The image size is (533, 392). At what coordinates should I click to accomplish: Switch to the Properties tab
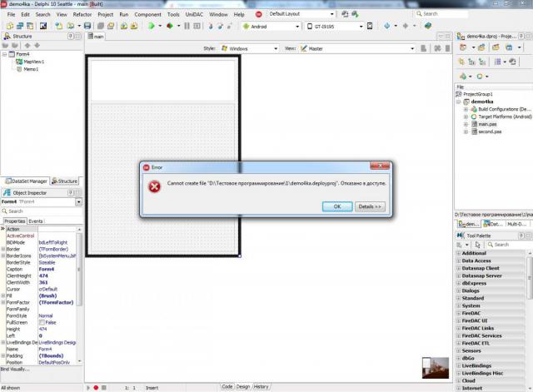(15, 221)
